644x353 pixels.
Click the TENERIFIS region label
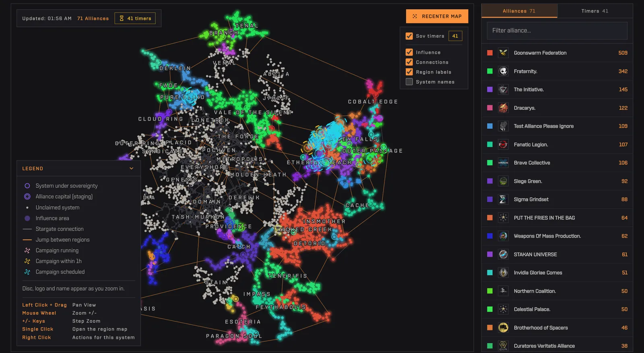288,276
